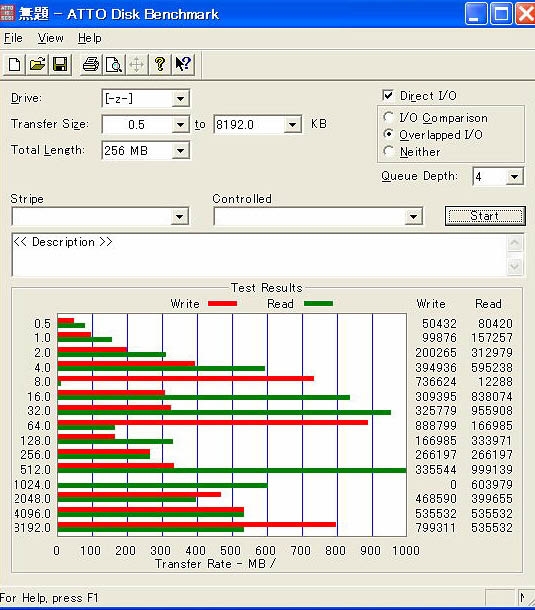Screen dimensions: 535x610
Task: Click the New document toolbar icon
Action: pyautogui.click(x=14, y=64)
